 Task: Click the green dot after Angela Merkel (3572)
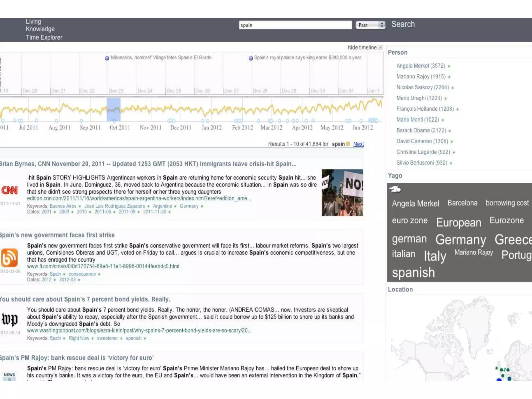(449, 66)
